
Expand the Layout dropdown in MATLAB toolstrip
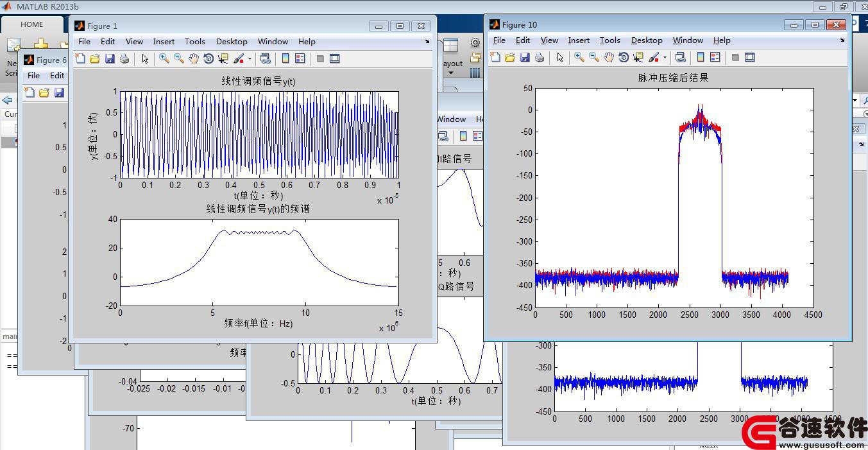click(x=452, y=72)
